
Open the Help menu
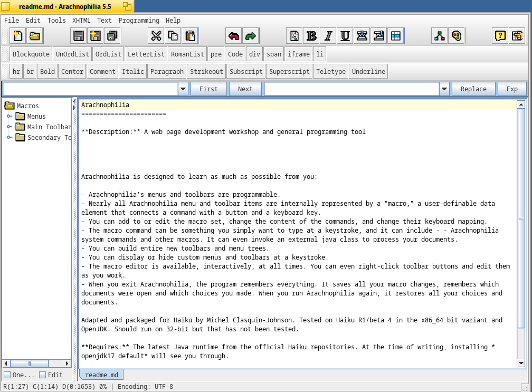point(173,21)
